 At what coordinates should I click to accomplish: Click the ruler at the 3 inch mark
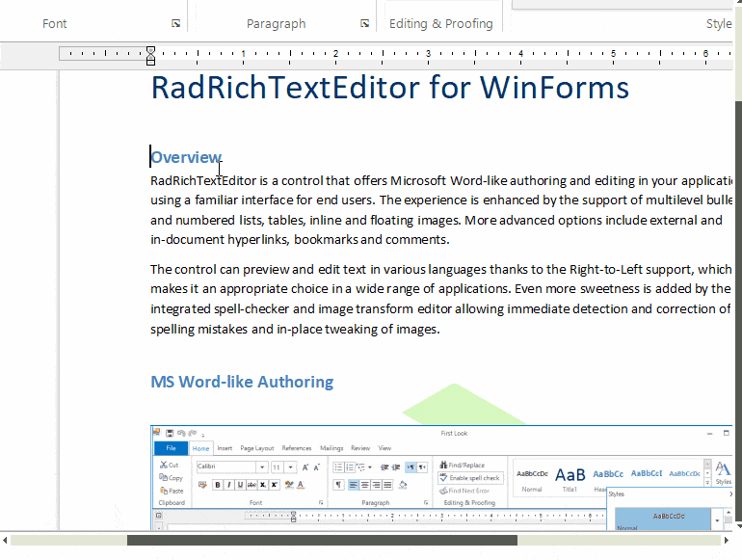click(x=428, y=54)
